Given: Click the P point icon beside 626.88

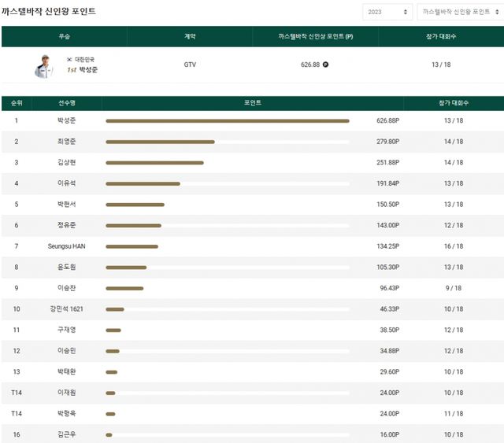Looking at the screenshot, I should pos(326,65).
